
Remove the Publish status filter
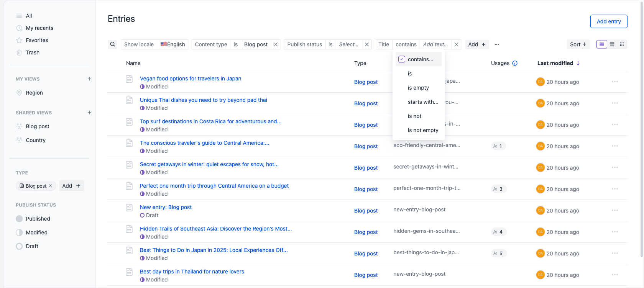point(367,44)
